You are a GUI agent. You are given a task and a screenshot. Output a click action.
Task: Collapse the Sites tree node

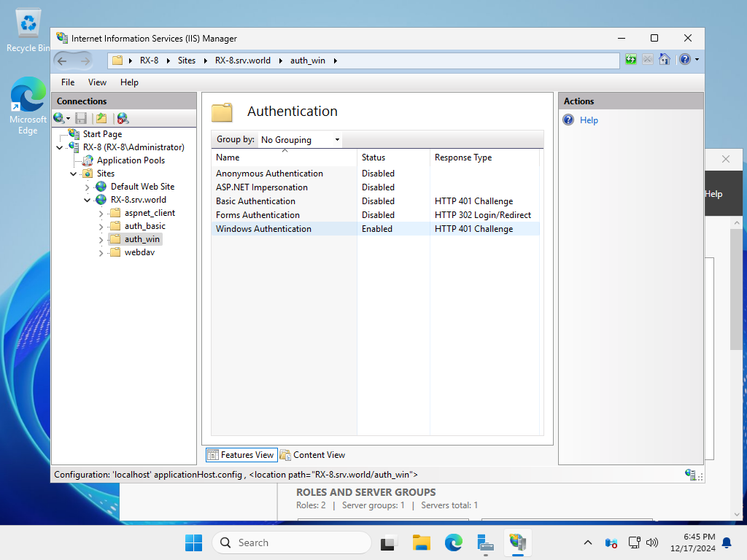point(74,174)
